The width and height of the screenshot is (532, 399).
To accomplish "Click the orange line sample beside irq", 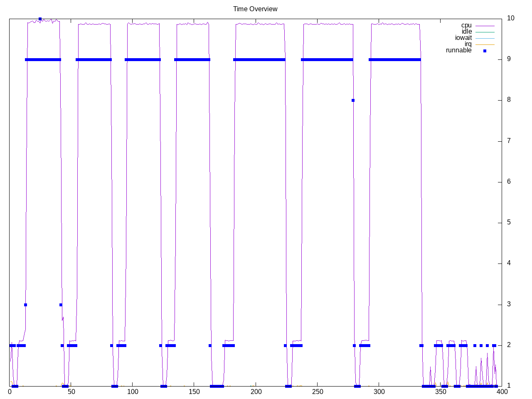I will click(x=485, y=44).
